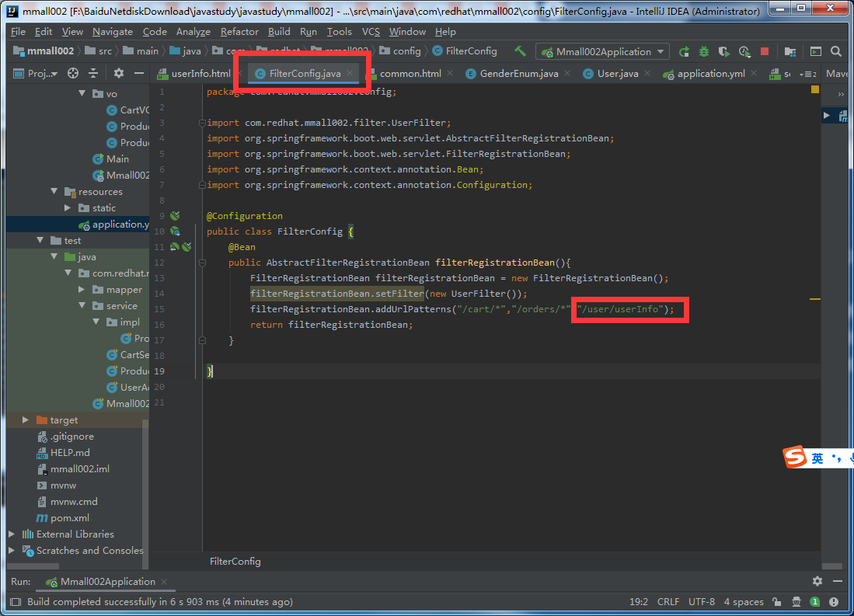Switch to the userInfo.html editor tab
Viewport: 854px width, 616px height.
point(194,74)
